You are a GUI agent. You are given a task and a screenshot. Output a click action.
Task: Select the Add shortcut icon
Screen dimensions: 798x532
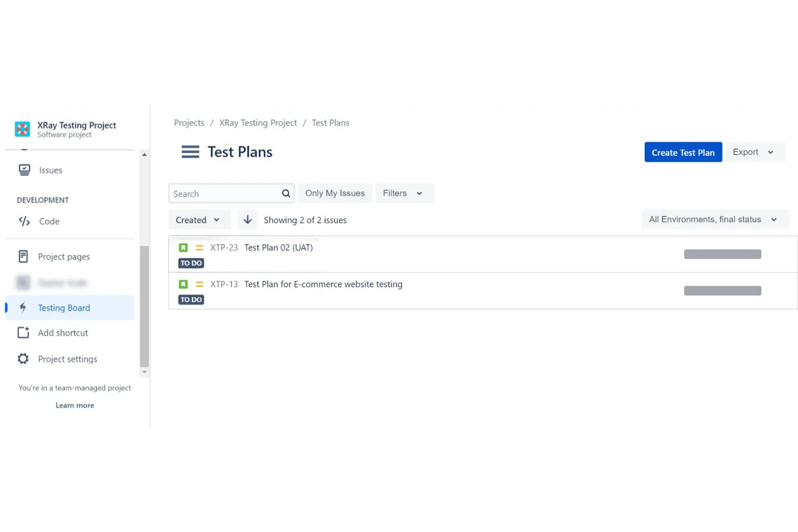pos(23,333)
